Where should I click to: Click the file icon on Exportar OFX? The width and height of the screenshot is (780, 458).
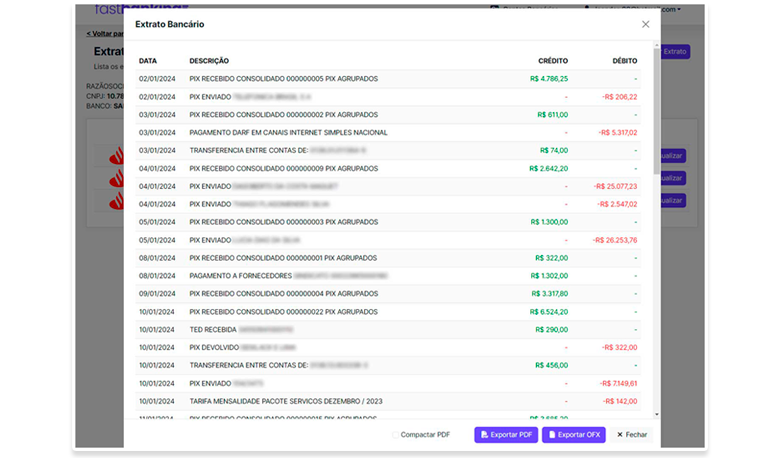551,435
